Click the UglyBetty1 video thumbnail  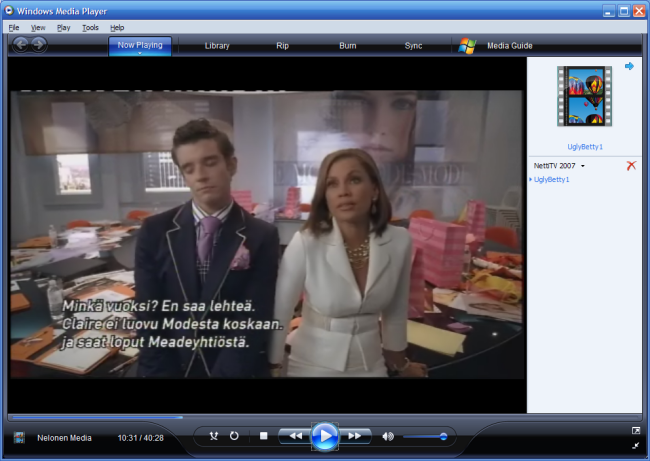[x=585, y=96]
